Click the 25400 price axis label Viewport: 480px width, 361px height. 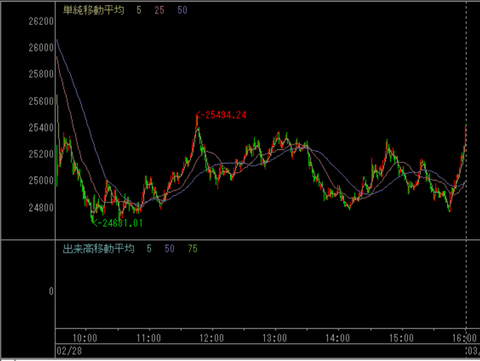coord(41,127)
